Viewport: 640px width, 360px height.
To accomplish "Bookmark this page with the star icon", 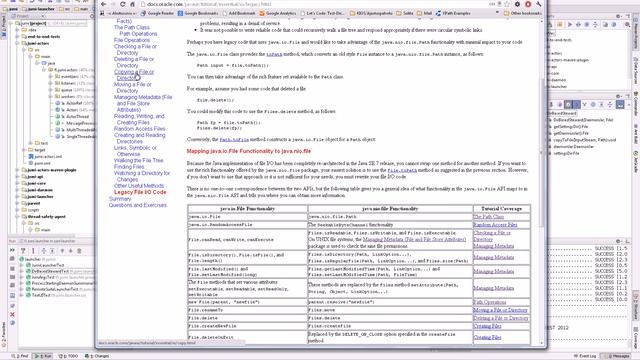I will [507, 4].
